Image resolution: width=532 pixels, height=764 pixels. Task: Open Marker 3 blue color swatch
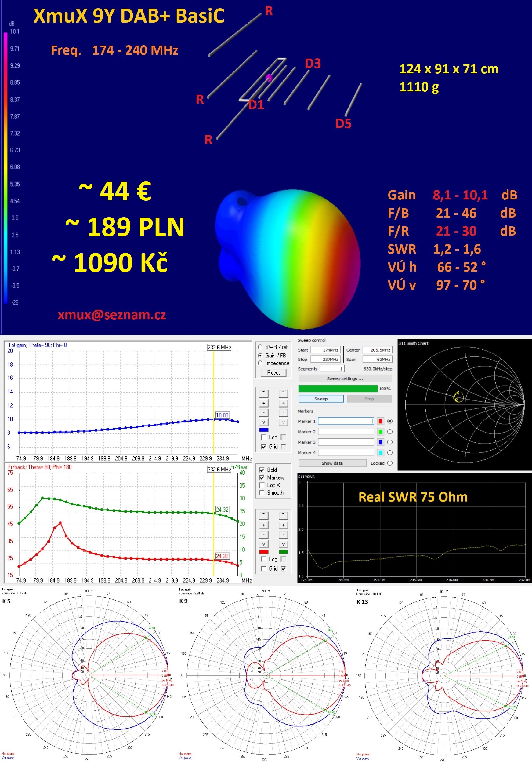[381, 442]
